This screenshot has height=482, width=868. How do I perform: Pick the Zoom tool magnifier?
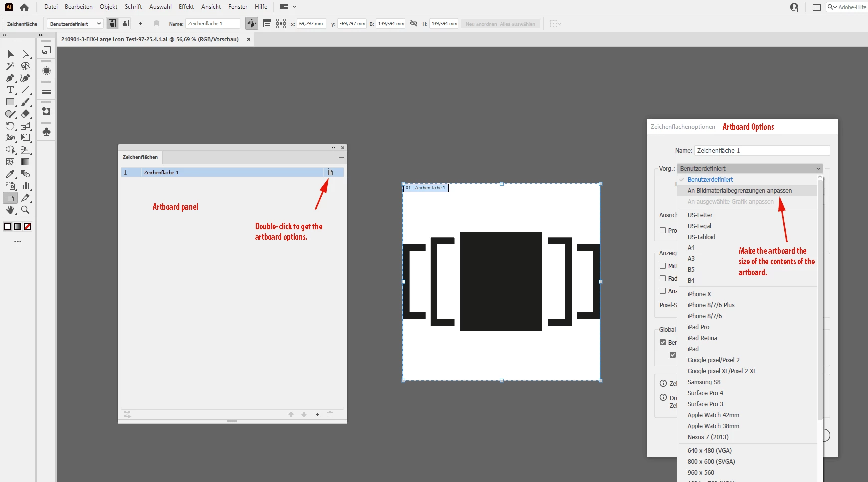coord(25,210)
